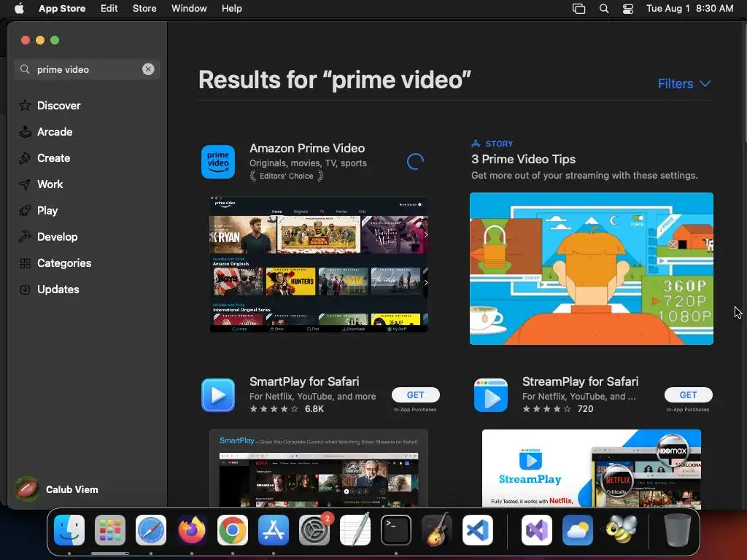The width and height of the screenshot is (747, 560).
Task: Open the StreamPlay for Safari icon
Action: point(491,395)
